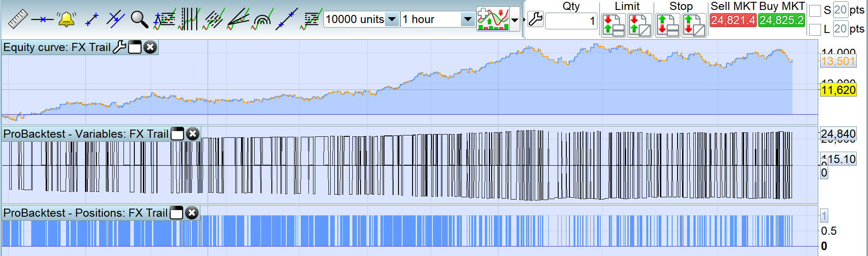Enable the S stop points checkbox
This screenshot has height=256, width=868.
point(815,10)
